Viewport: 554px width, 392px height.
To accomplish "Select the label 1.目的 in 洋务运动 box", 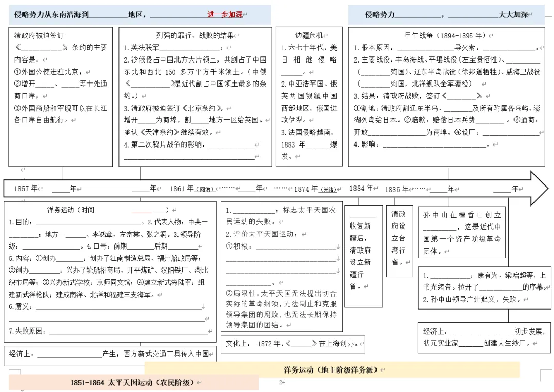I will pyautogui.click(x=21, y=222).
